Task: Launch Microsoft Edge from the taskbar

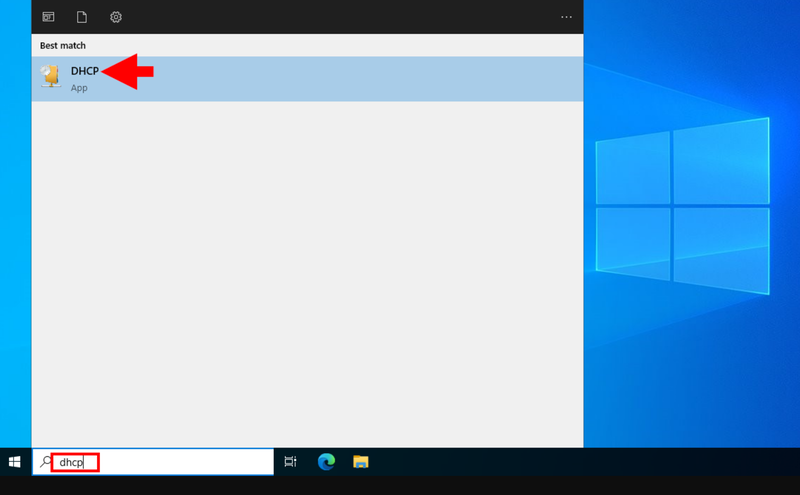Action: click(326, 462)
